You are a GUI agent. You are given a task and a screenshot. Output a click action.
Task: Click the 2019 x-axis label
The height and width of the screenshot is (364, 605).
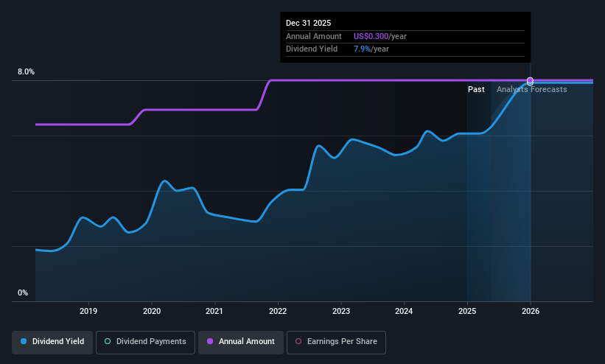(88, 311)
